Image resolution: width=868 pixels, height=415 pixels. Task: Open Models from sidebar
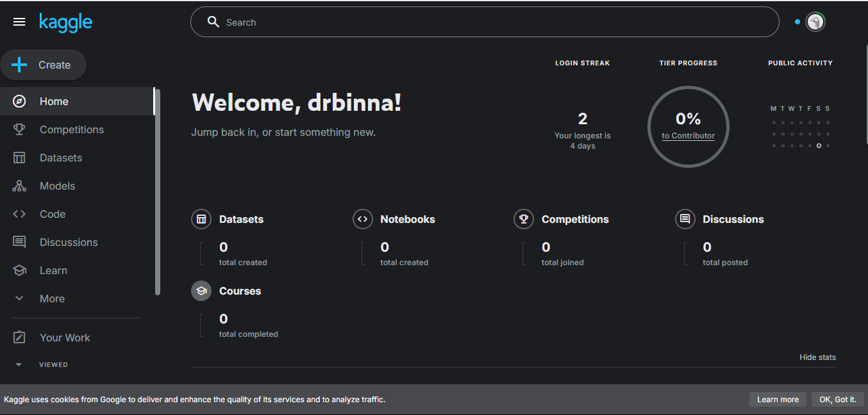[77, 186]
